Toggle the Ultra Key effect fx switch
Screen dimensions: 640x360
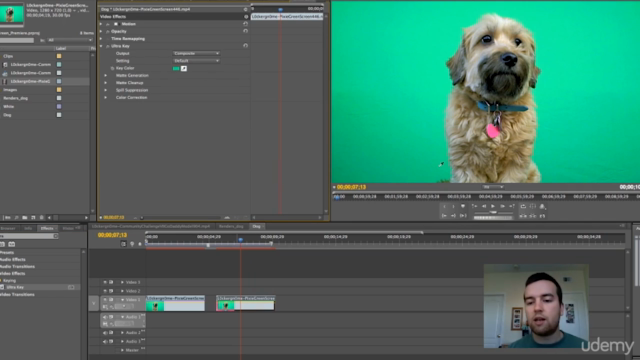point(108,46)
